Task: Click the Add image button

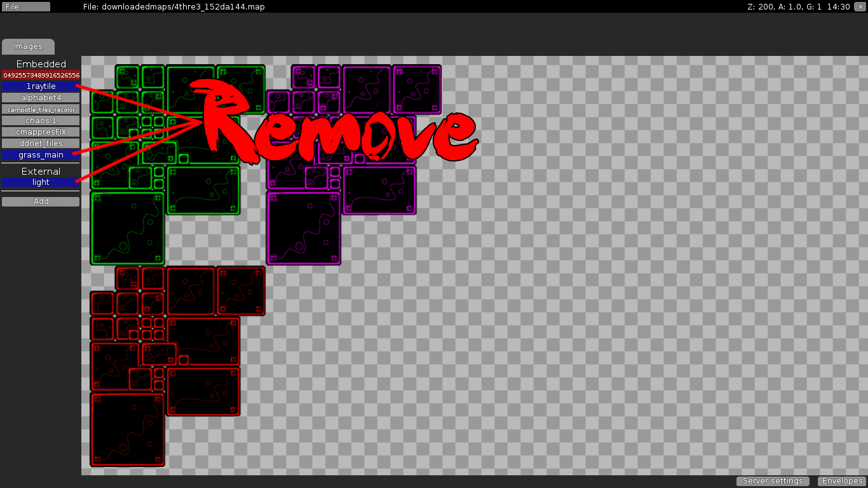Action: click(x=41, y=201)
